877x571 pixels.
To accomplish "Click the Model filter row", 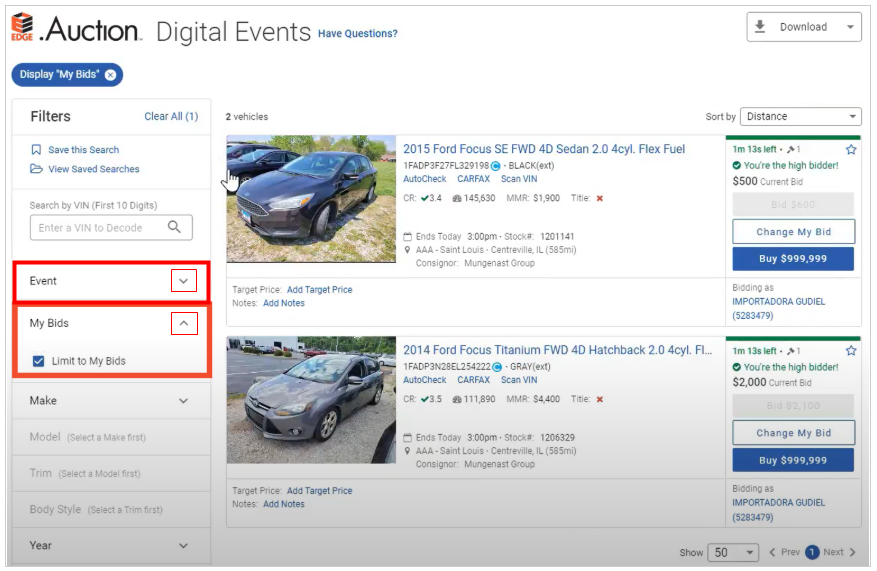I will [x=111, y=437].
